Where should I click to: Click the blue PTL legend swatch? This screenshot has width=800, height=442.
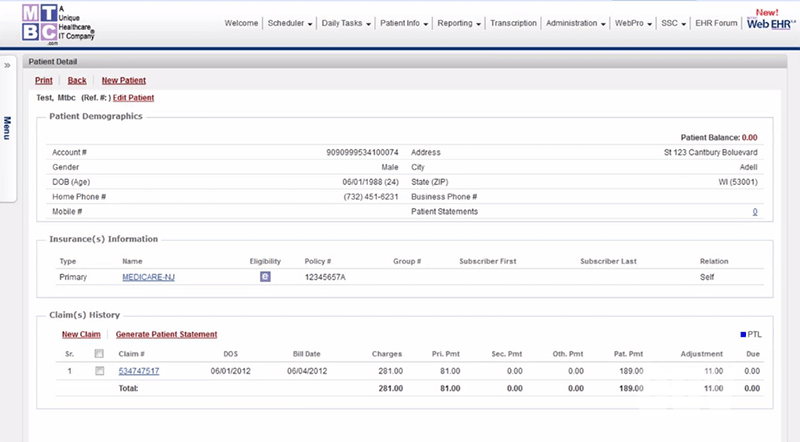pyautogui.click(x=741, y=335)
